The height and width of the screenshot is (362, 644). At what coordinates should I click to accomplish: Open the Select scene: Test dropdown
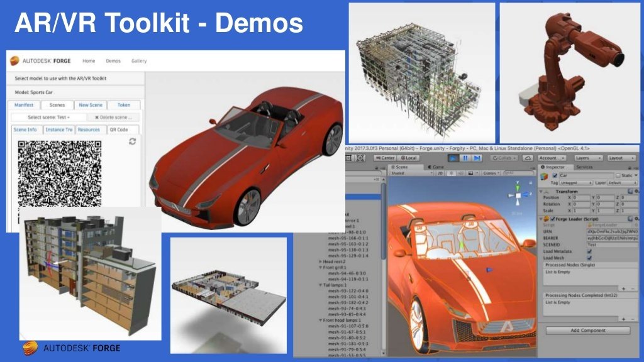(x=48, y=118)
